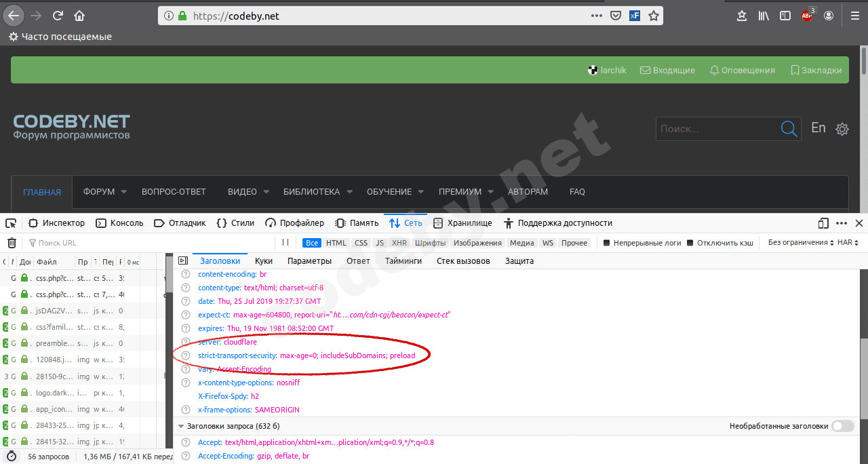Pause network recording

coord(285,243)
